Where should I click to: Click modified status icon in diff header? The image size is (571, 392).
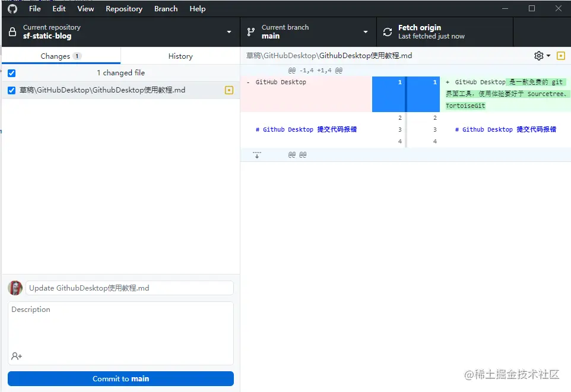[561, 56]
